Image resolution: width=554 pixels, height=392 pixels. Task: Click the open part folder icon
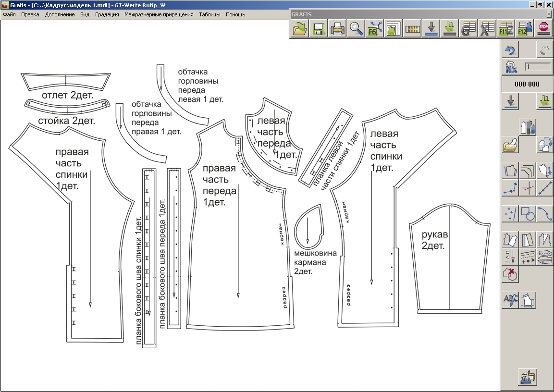[510, 145]
